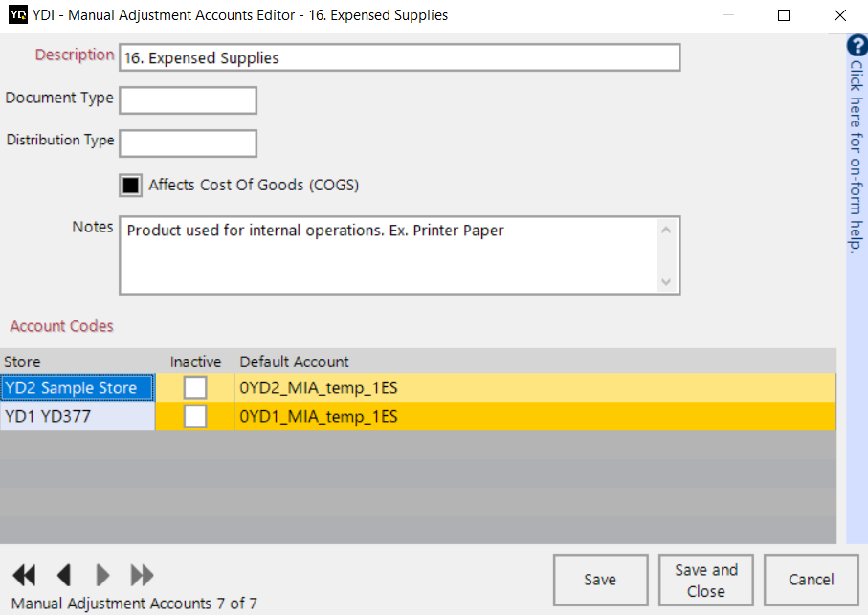
Task: Edit default account 0YD2_MIA_temp_1ES cell
Action: pos(534,387)
